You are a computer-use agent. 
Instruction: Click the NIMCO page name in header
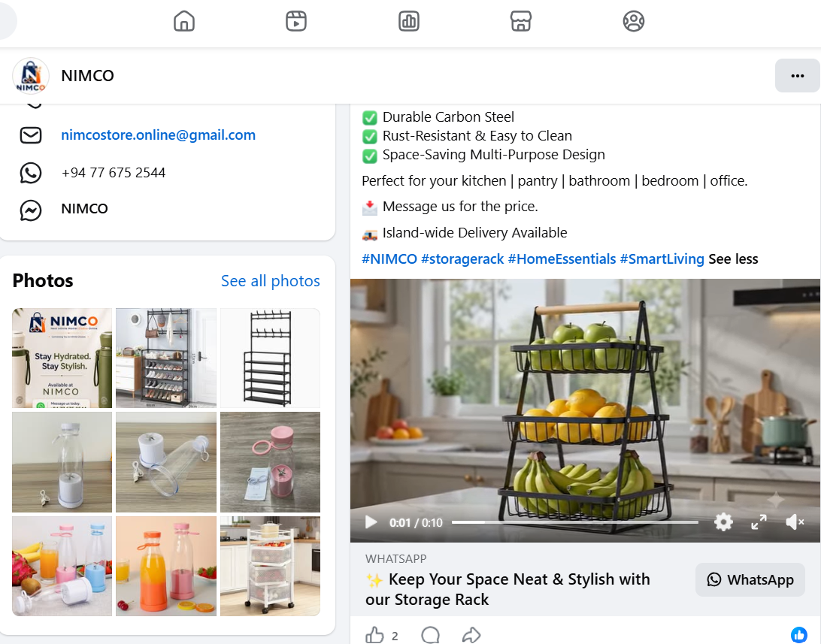pyautogui.click(x=87, y=76)
